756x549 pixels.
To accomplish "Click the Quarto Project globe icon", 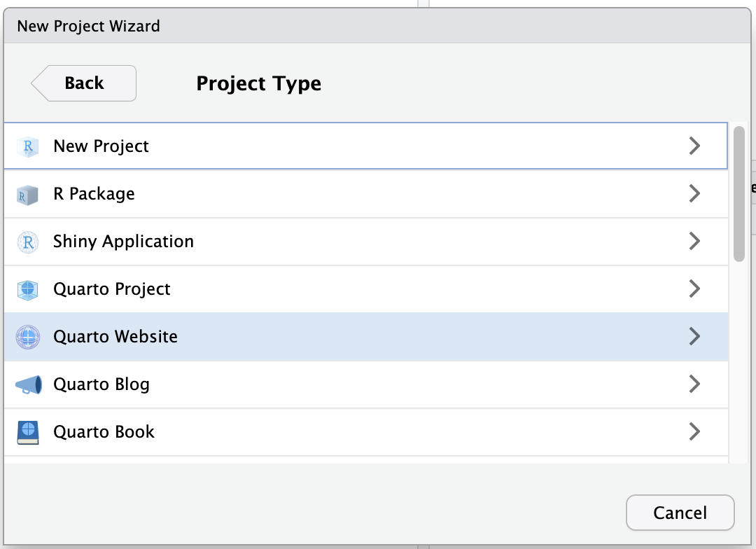I will [27, 289].
